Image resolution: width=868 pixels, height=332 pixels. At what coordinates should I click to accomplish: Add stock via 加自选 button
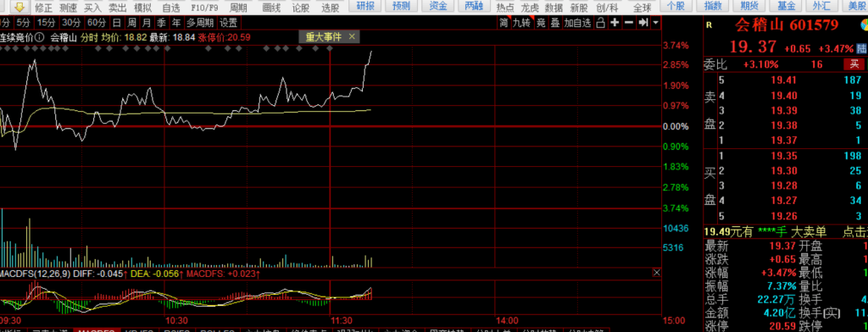coord(578,23)
